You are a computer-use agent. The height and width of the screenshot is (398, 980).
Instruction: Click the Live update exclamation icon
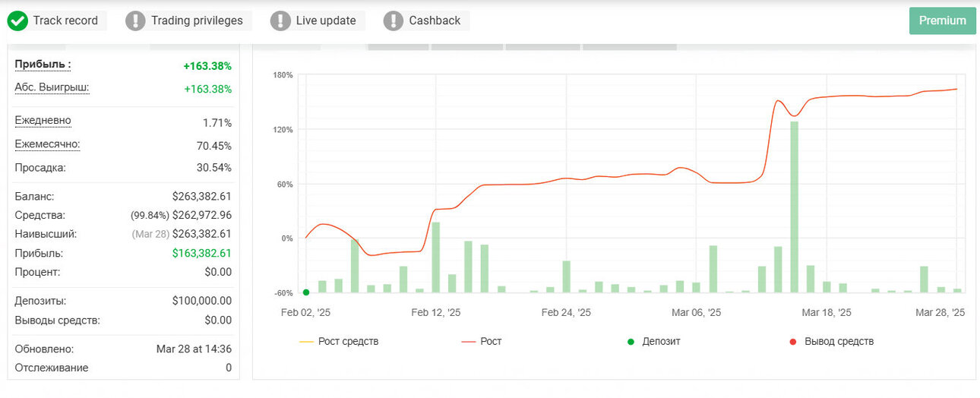click(x=280, y=21)
